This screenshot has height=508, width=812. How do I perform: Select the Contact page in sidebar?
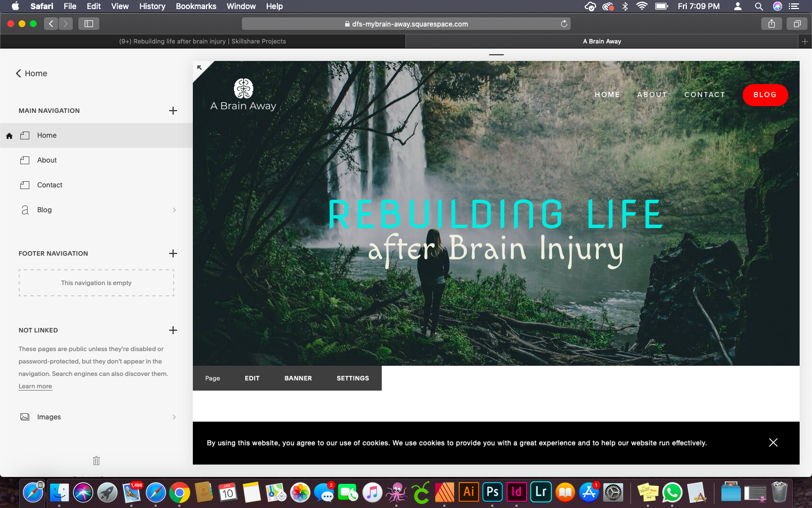96,185
